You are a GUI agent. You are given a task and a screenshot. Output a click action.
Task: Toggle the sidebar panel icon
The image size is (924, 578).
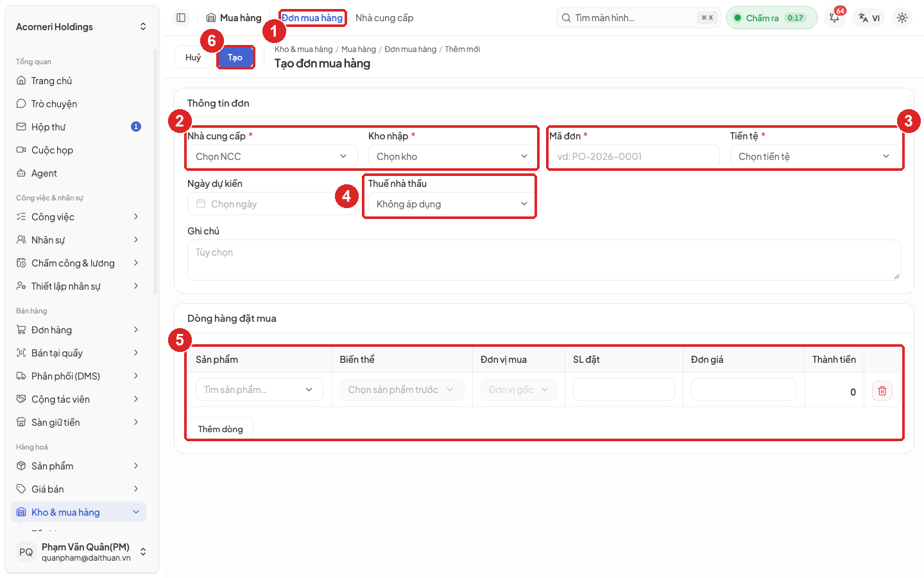tap(181, 18)
